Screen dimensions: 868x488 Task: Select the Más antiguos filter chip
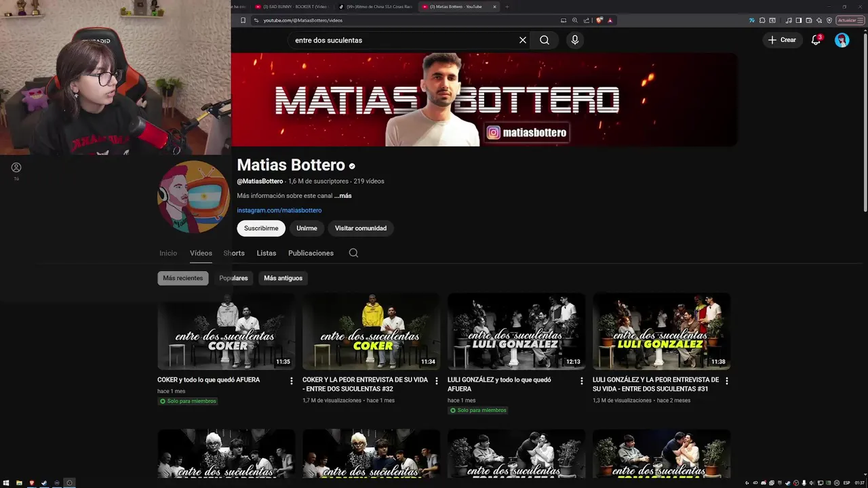(283, 278)
